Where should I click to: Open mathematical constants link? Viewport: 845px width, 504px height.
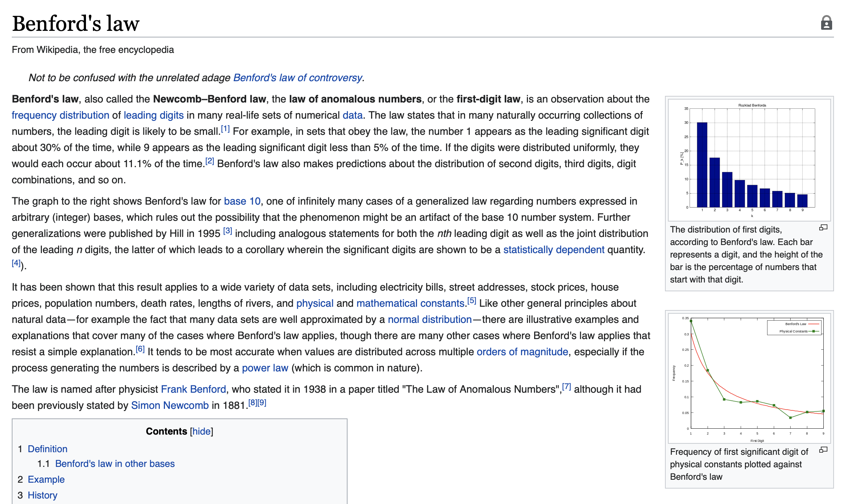click(x=410, y=303)
